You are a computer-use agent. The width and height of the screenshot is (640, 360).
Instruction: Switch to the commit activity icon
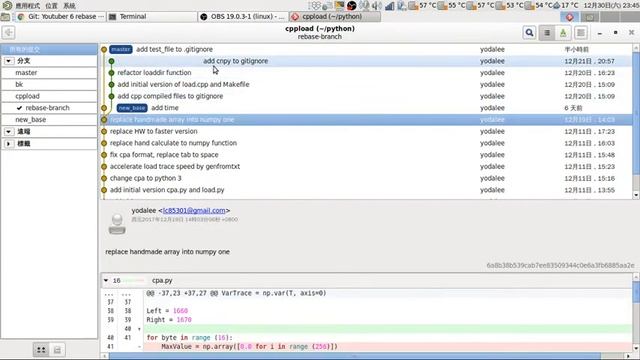coord(563,33)
